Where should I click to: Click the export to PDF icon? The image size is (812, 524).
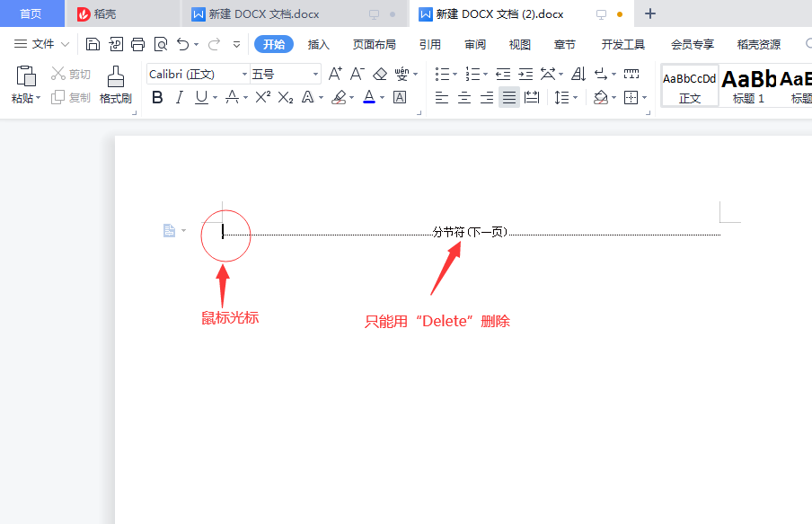tap(116, 45)
